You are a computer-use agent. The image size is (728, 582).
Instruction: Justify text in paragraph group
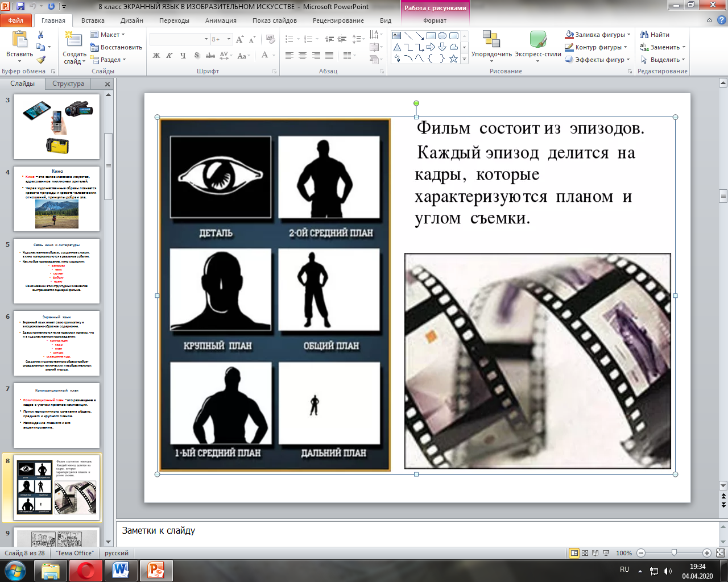329,56
